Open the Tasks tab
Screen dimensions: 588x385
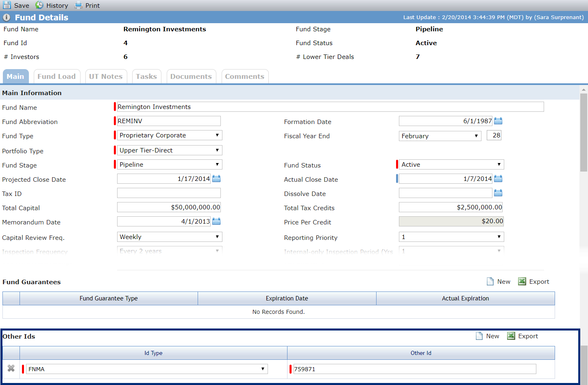(x=146, y=76)
